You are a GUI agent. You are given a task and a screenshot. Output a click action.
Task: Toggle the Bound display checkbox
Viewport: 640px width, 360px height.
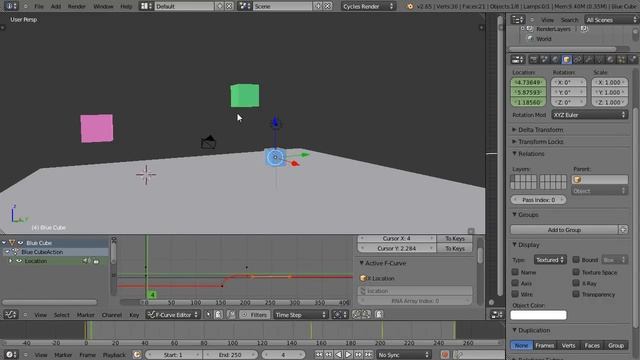(x=576, y=260)
